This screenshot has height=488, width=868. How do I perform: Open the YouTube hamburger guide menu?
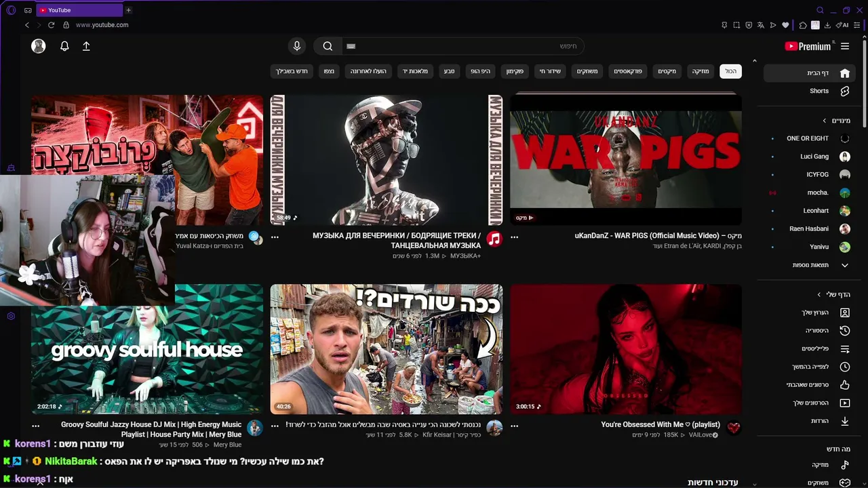(x=845, y=46)
